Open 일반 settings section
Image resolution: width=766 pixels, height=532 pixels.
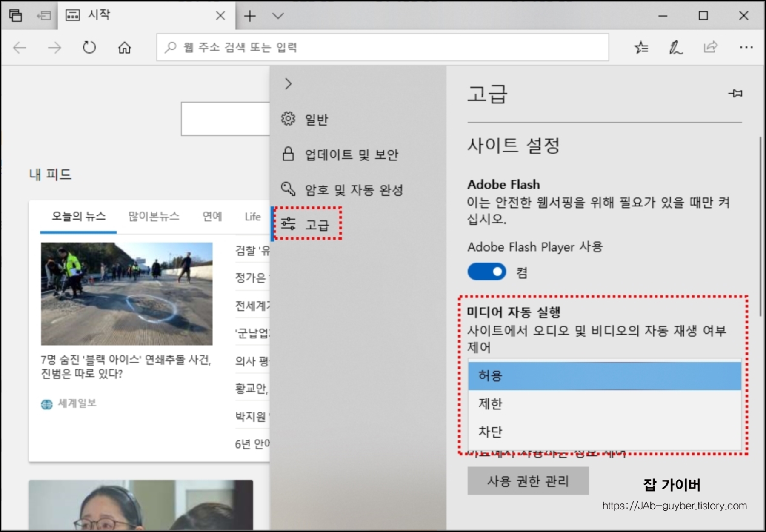point(305,119)
